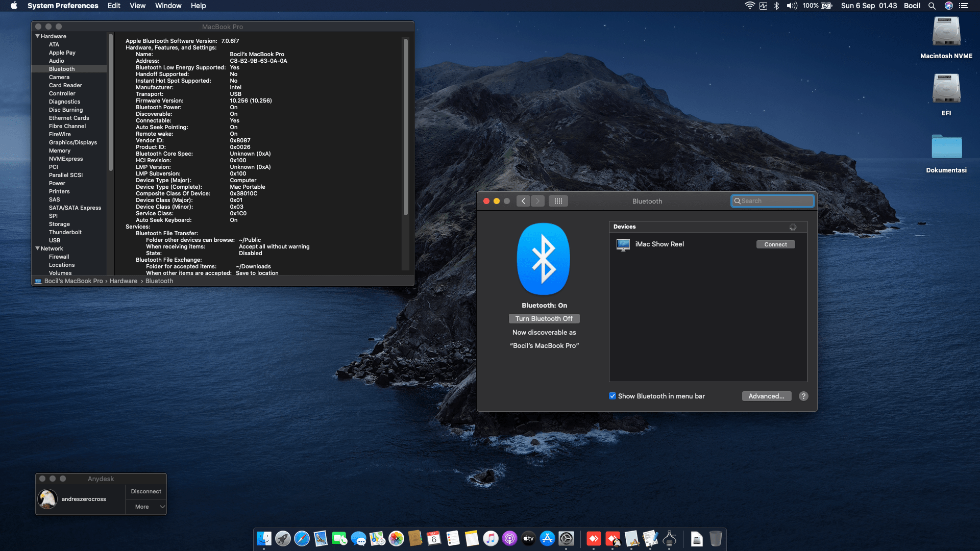980x551 pixels.
Task: Select Audio in the Hardware list
Action: click(56, 61)
